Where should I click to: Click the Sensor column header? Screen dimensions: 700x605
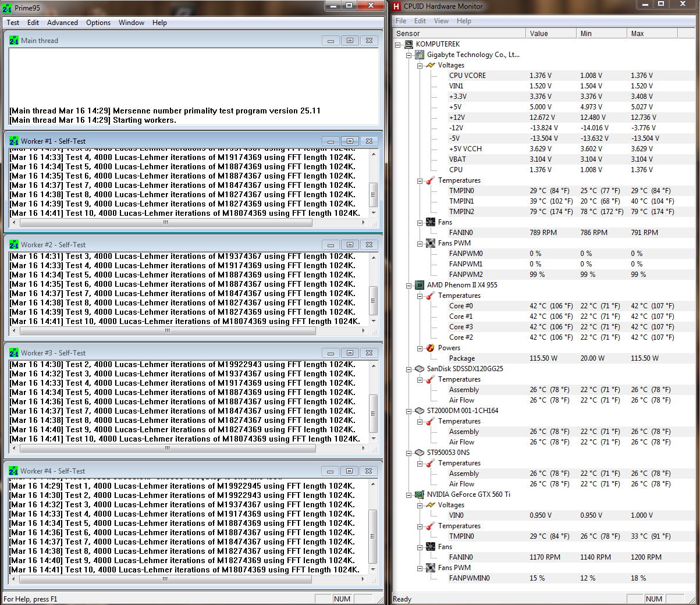pos(459,34)
